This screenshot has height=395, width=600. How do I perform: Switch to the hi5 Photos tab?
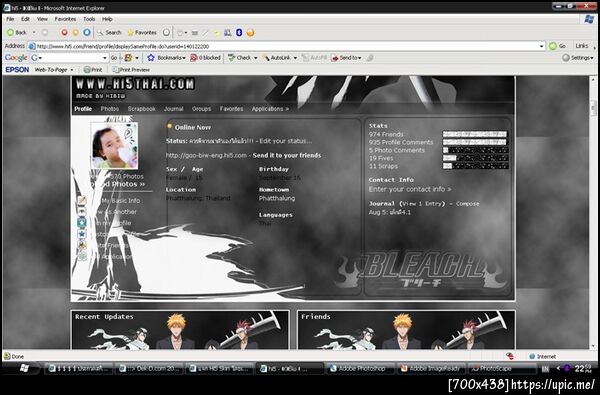[x=109, y=109]
